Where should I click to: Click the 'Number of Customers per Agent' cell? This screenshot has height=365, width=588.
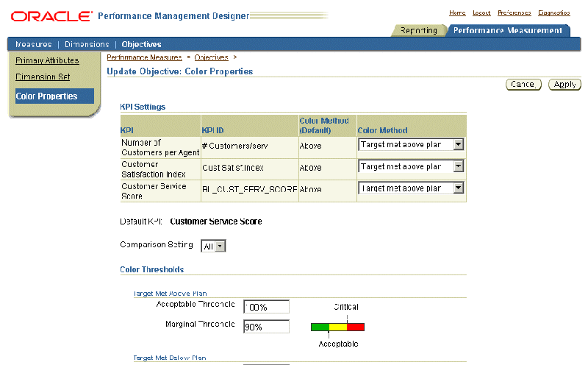[x=160, y=148]
